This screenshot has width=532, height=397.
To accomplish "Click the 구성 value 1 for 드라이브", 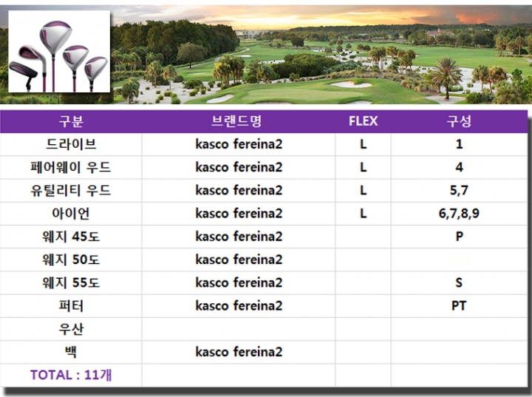I will pos(459,144).
